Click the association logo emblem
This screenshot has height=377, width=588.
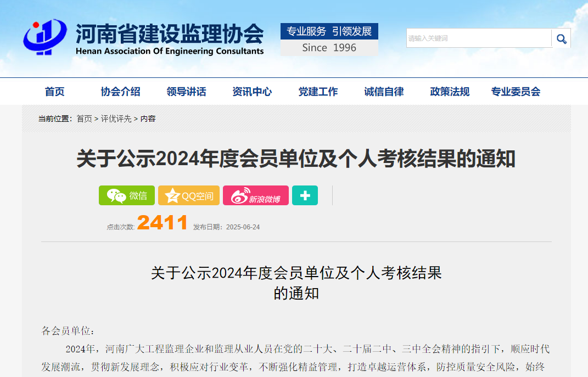(45, 37)
